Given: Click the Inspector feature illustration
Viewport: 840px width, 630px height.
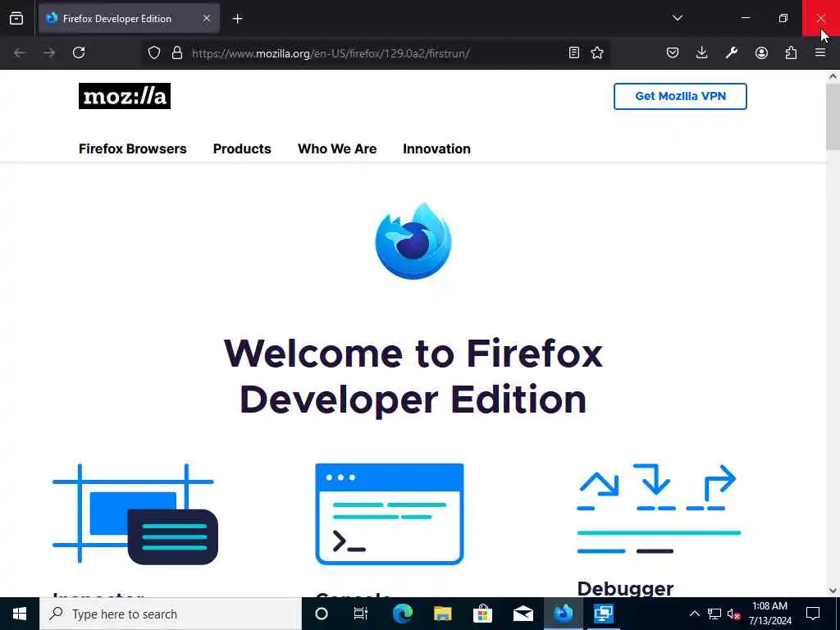Looking at the screenshot, I should [x=135, y=514].
